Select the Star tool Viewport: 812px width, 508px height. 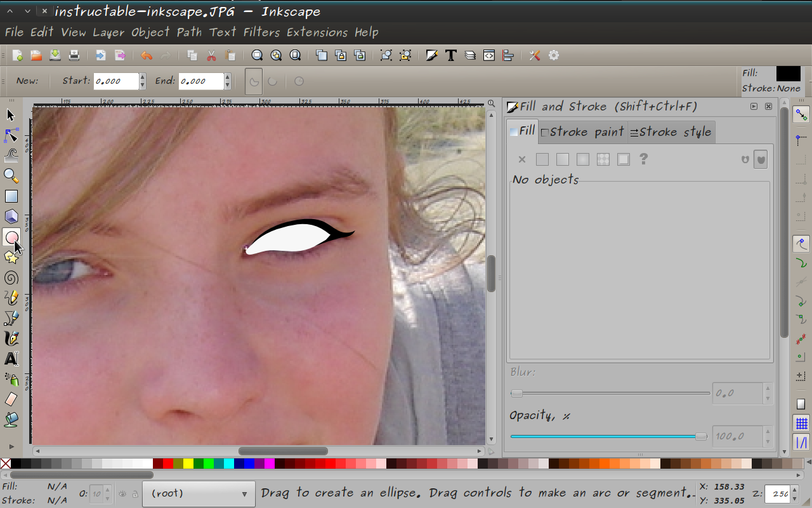pyautogui.click(x=11, y=257)
